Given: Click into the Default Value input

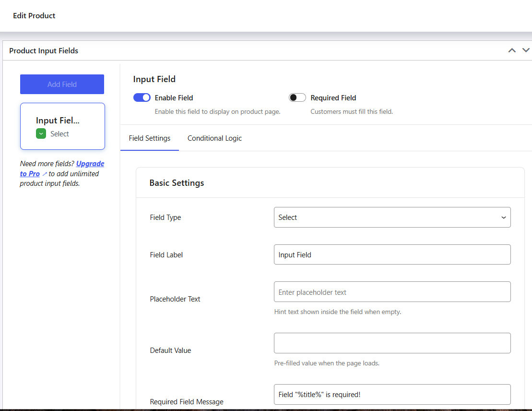Looking at the screenshot, I should click(392, 343).
